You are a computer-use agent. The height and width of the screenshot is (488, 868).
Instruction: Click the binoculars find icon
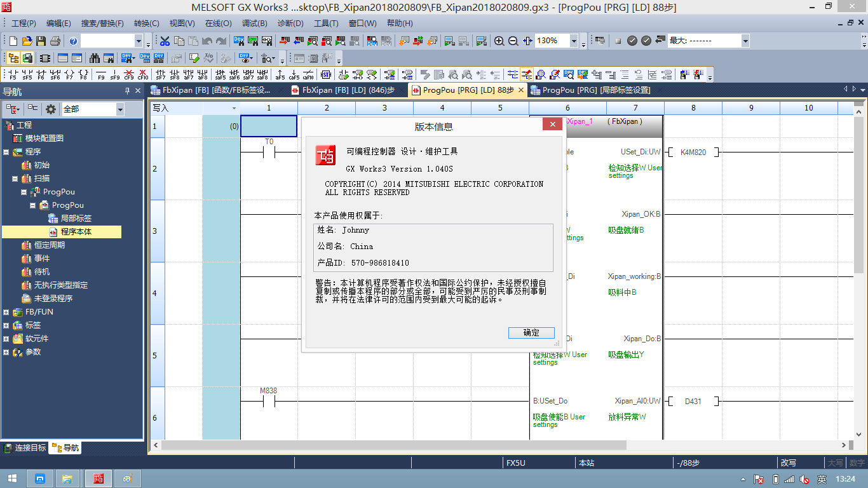point(95,58)
